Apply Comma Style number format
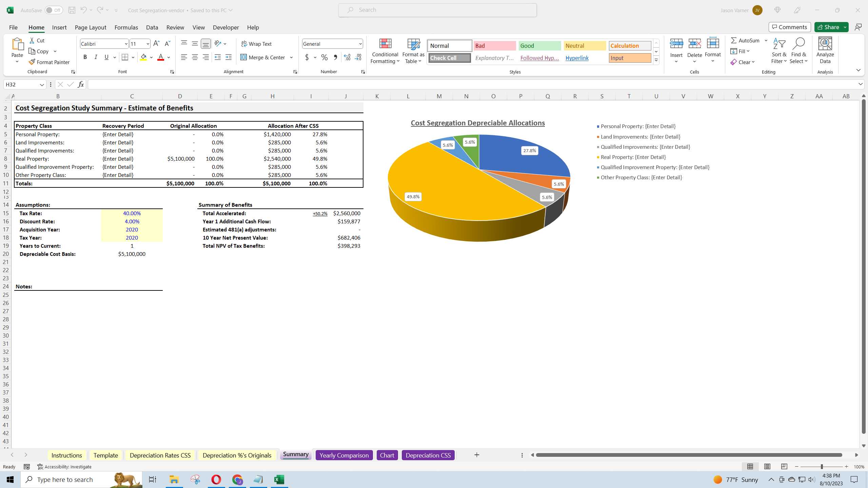The image size is (868, 488). 335,57
